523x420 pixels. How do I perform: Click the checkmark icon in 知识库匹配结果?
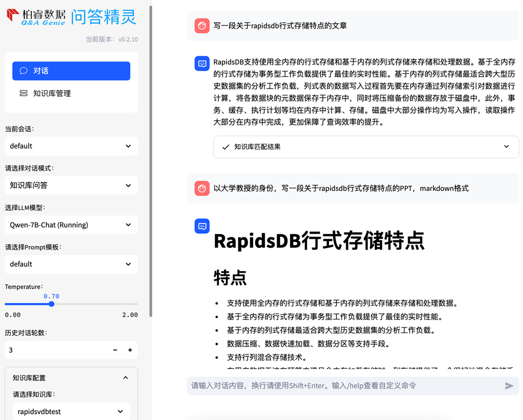click(226, 147)
